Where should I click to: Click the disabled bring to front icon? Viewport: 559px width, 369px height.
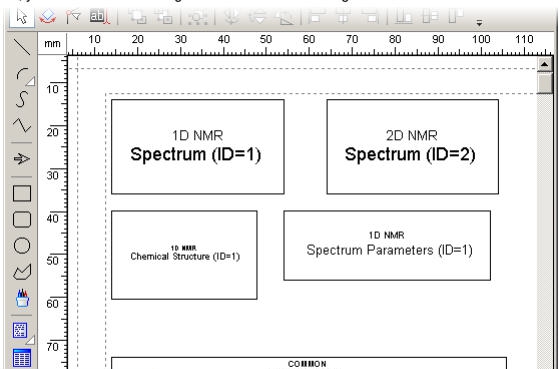click(137, 17)
